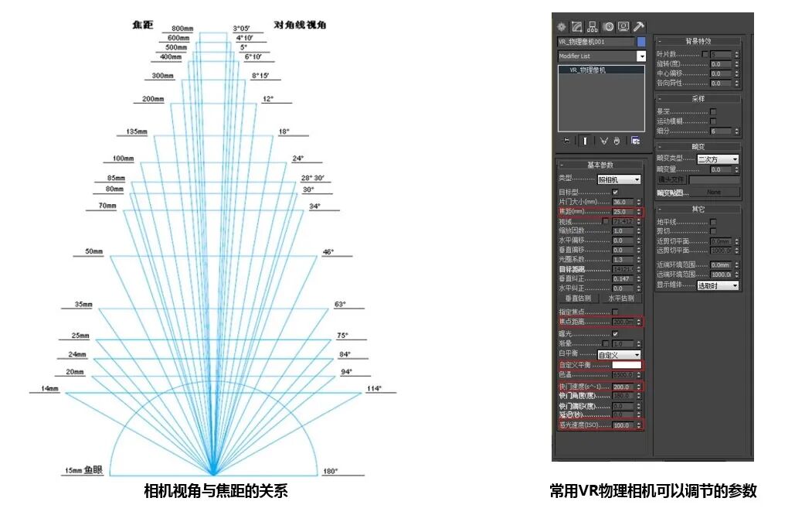This screenshot has width=812, height=515.
Task: Open Configure Modifier Sets icon
Action: 635,141
